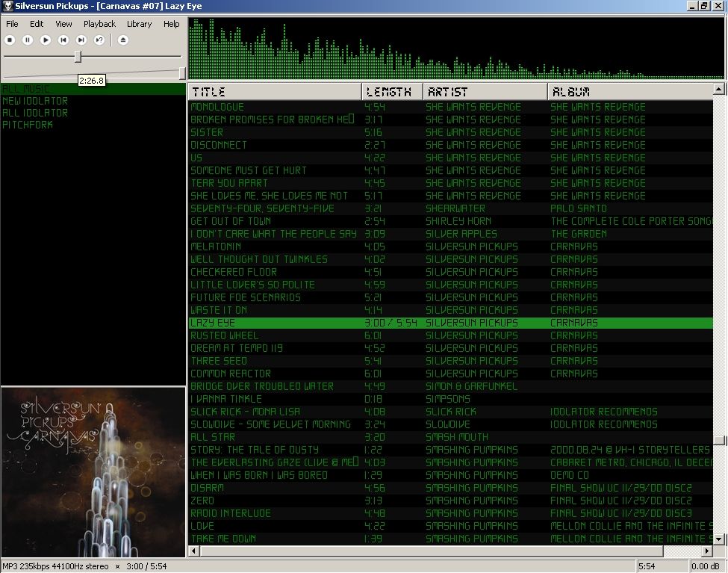Select the track "Zero"

pos(450,501)
